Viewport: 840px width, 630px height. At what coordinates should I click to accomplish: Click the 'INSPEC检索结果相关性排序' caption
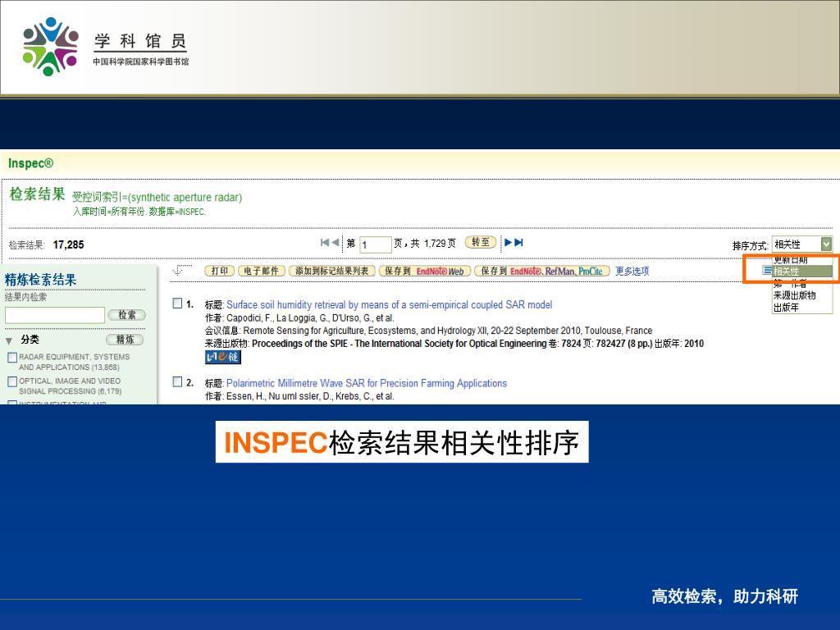pos(402,442)
